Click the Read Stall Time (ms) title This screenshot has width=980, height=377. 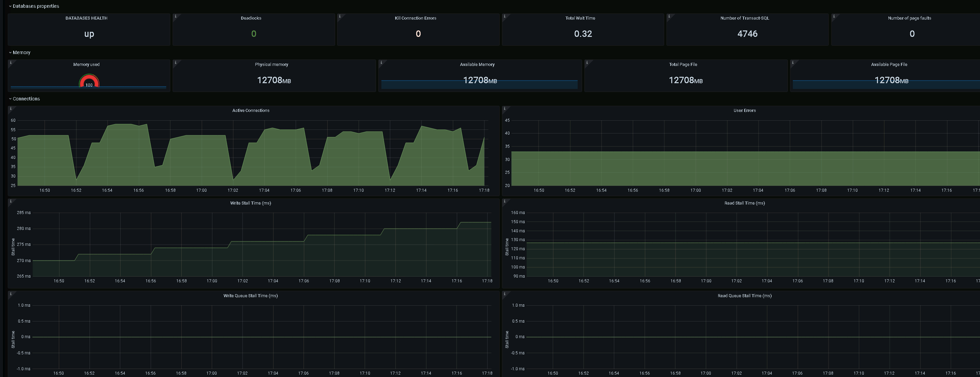tap(745, 203)
